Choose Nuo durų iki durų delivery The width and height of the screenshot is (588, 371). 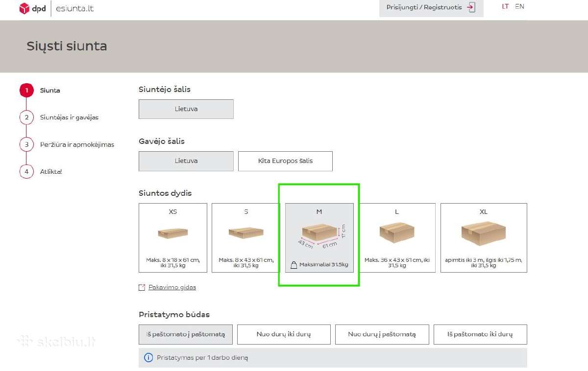284,334
